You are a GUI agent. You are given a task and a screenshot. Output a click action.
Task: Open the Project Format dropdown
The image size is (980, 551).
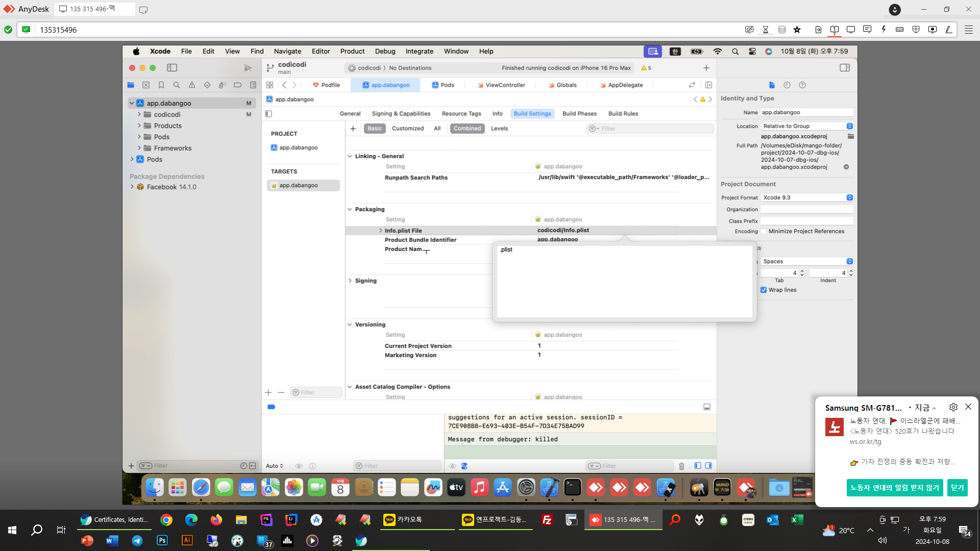[x=807, y=197]
